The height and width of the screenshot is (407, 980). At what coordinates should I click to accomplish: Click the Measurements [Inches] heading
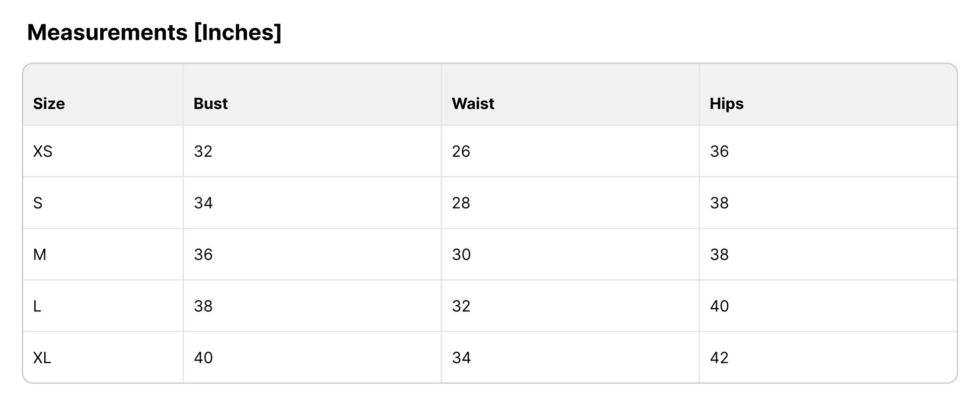[x=154, y=33]
